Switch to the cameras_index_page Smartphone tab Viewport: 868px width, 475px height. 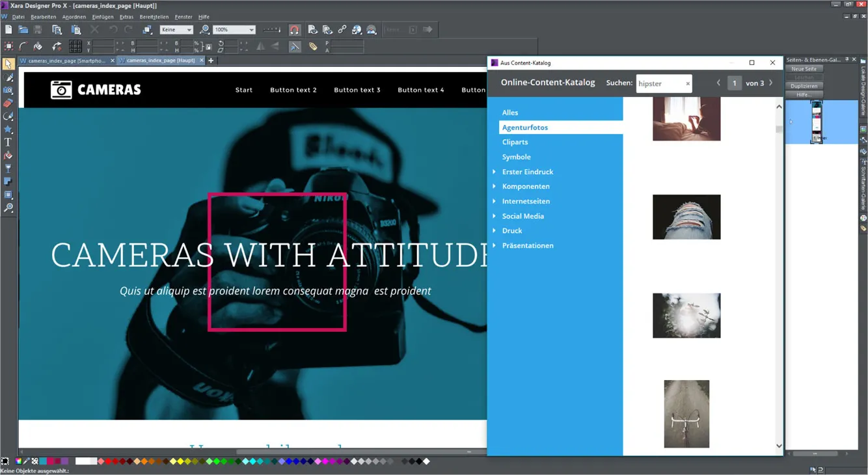pyautogui.click(x=66, y=61)
